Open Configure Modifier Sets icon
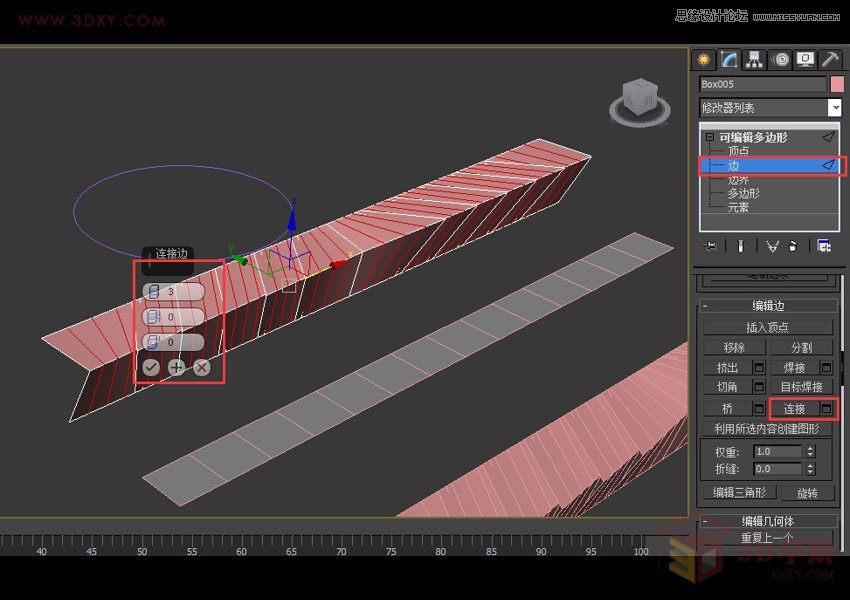 click(823, 245)
